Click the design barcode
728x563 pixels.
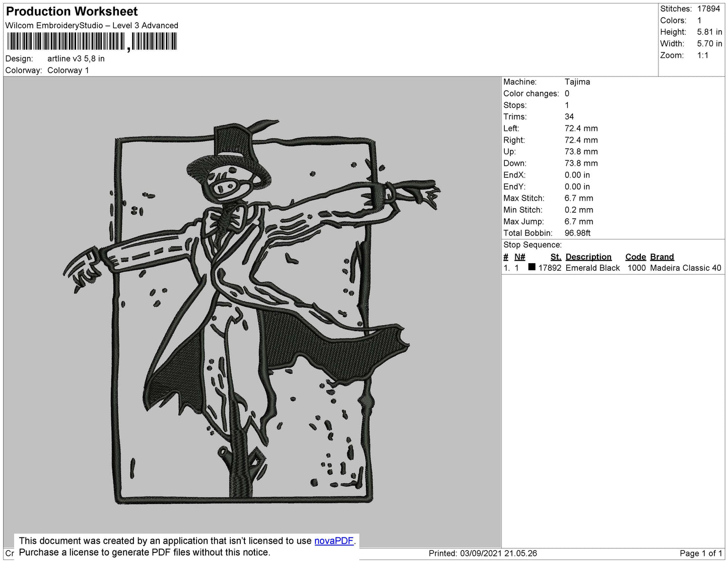tap(92, 41)
